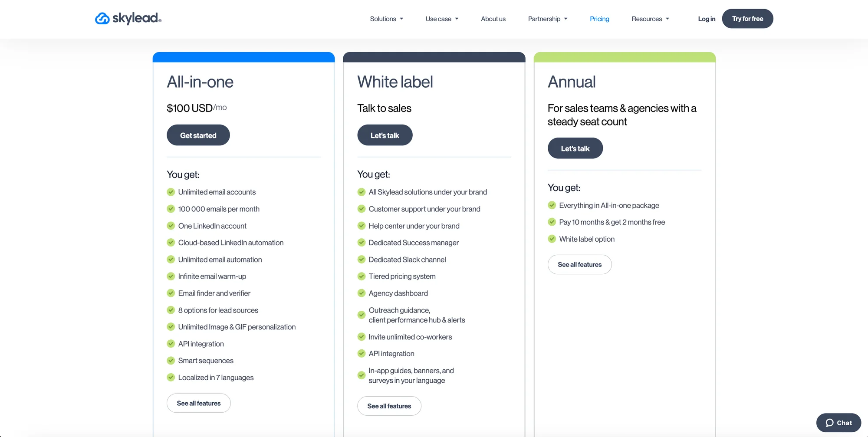The height and width of the screenshot is (437, 868).
Task: Click the Try for free button
Action: coord(747,19)
